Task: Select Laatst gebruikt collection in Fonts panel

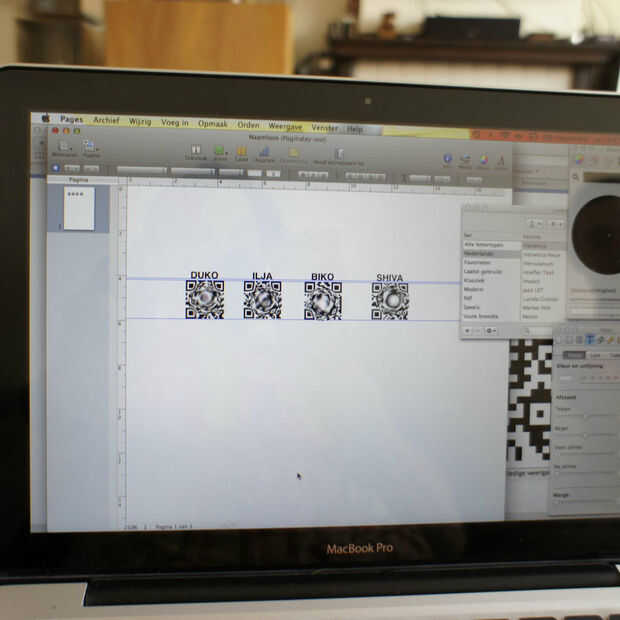Action: tap(483, 272)
